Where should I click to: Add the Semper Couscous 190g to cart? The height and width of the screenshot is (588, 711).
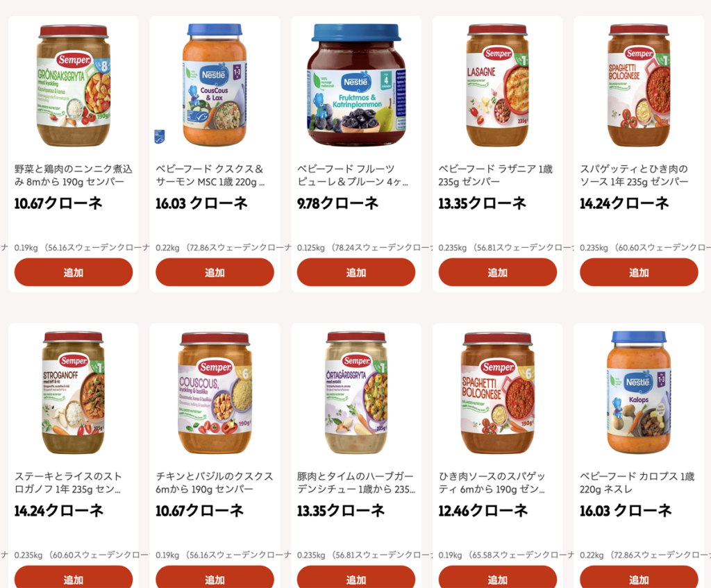tap(215, 577)
